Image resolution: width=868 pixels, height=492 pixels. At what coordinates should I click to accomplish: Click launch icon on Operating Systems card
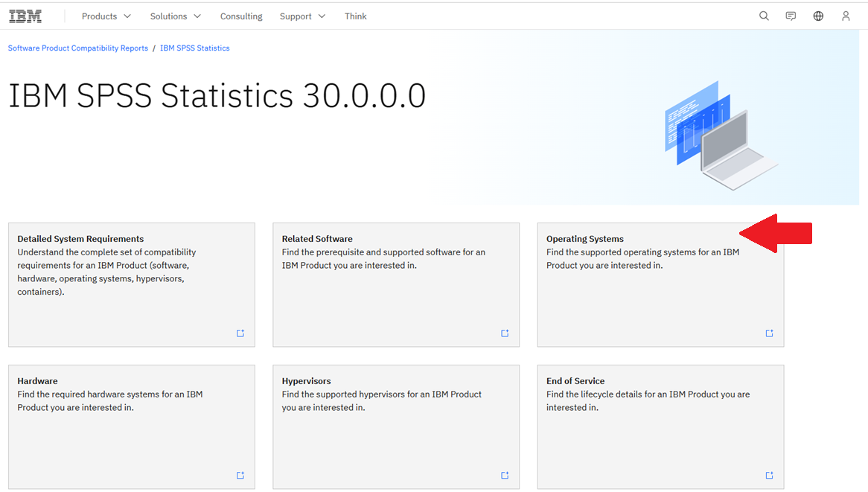tap(770, 333)
